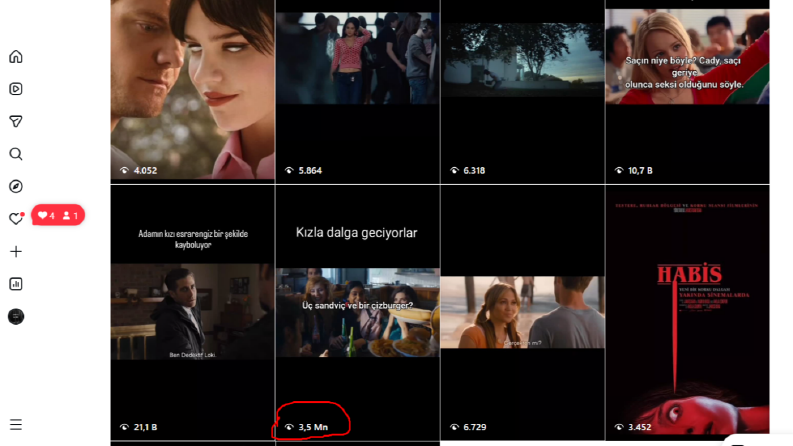Open the reel with 6.318 views
Image resolution: width=793 pixels, height=446 pixels.
point(522,91)
